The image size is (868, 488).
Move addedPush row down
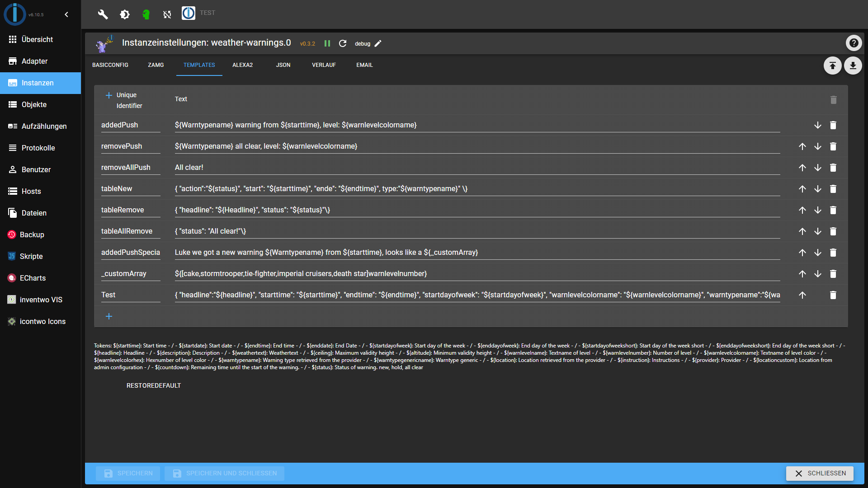point(817,125)
